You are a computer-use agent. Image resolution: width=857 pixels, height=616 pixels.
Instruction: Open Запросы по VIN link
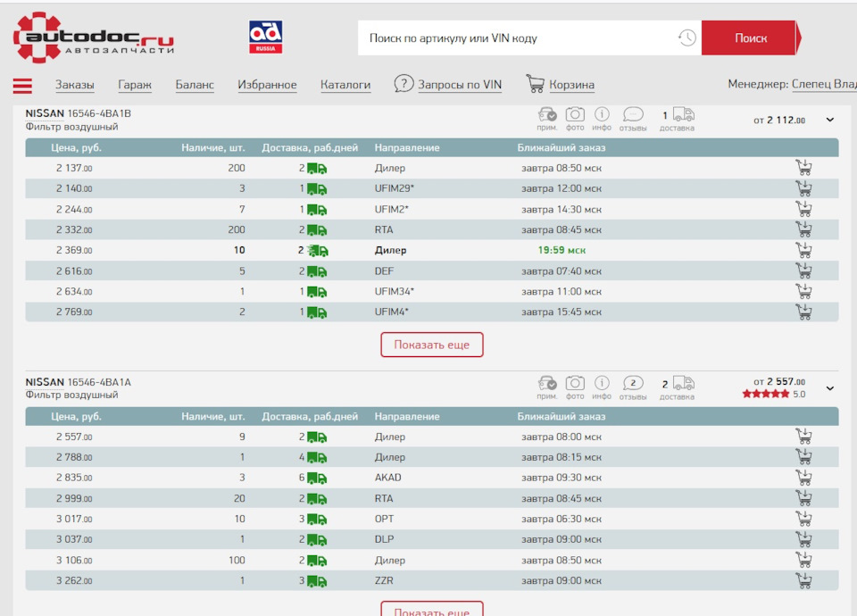tap(460, 85)
